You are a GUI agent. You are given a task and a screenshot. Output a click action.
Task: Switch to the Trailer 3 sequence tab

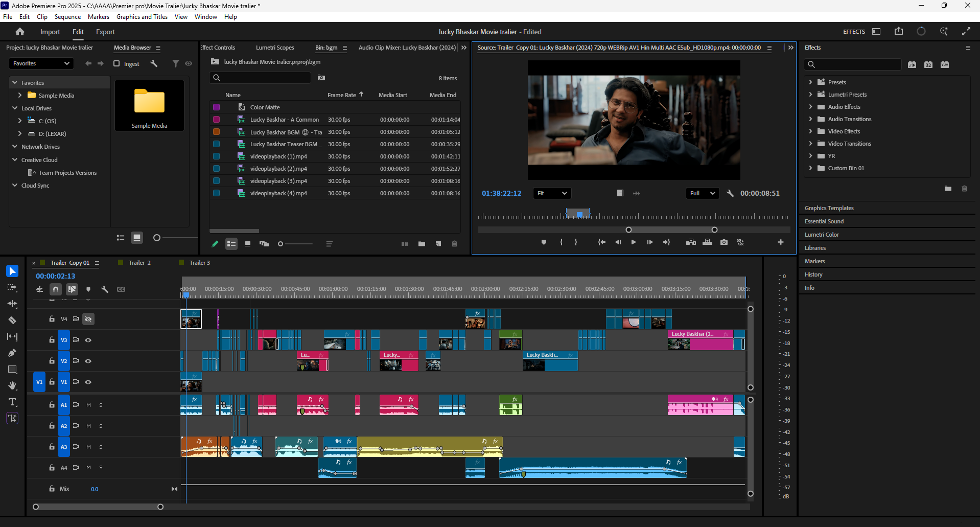pos(200,263)
